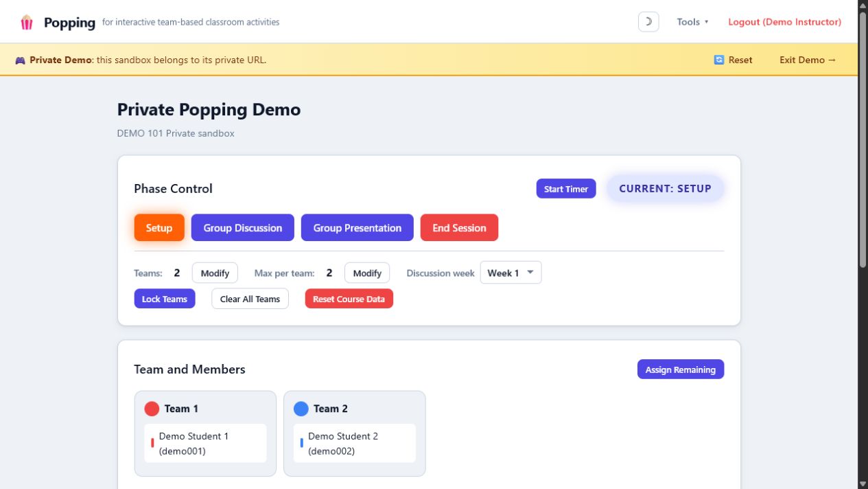This screenshot has height=489, width=868.
Task: Click the game controller icon in the demo banner
Action: pos(20,60)
